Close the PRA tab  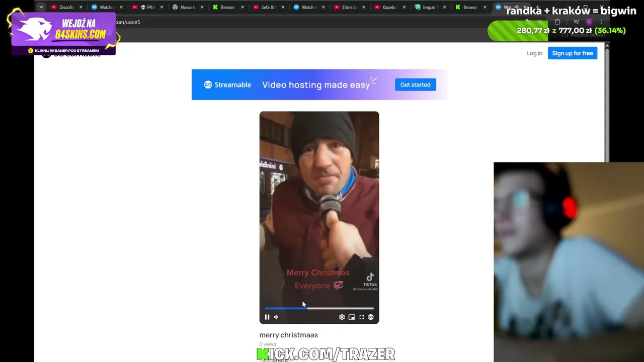point(162,7)
